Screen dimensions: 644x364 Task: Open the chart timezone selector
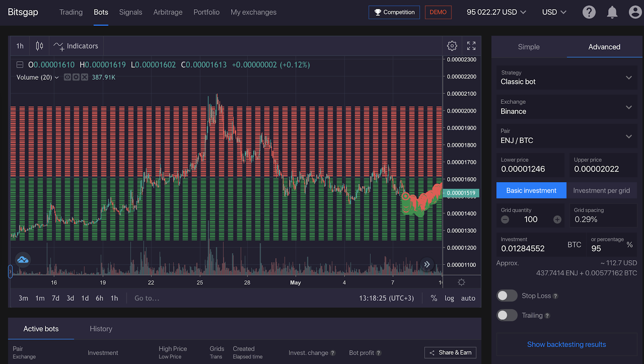click(x=386, y=298)
